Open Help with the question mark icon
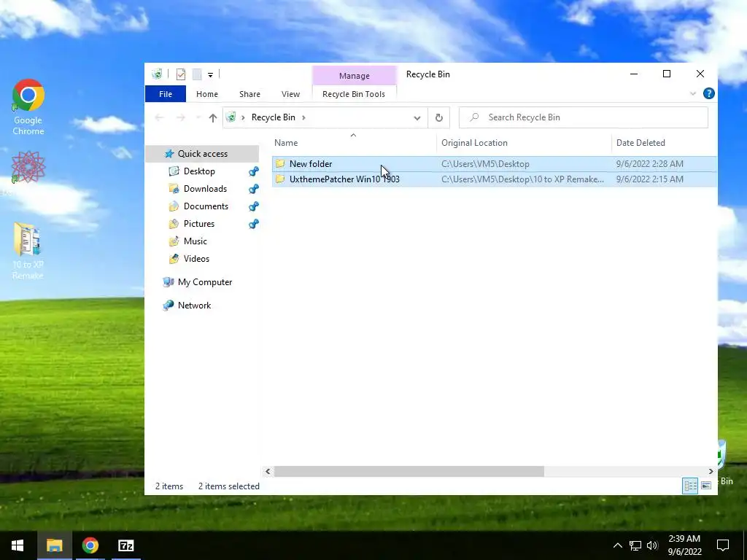This screenshot has height=560, width=747. pyautogui.click(x=708, y=94)
